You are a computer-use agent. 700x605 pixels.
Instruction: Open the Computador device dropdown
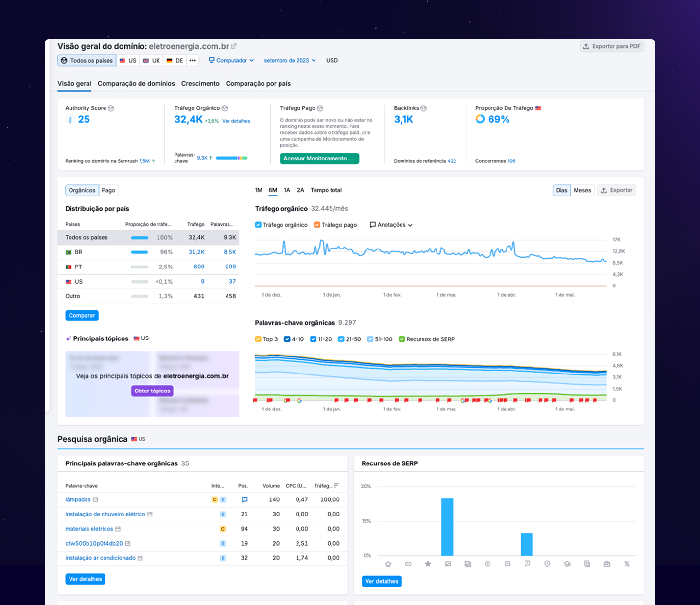(x=231, y=61)
